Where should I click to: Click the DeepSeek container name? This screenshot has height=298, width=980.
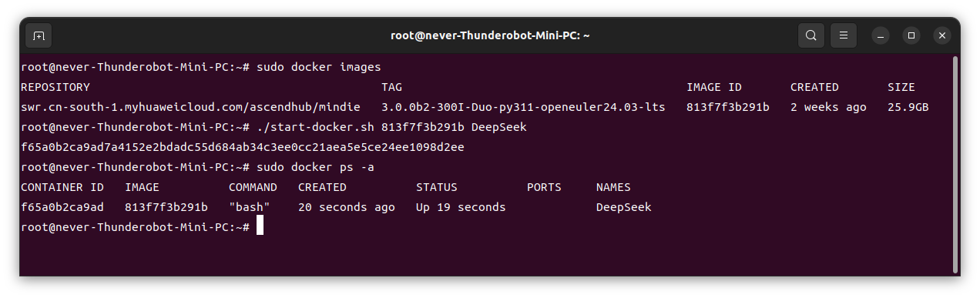point(623,207)
